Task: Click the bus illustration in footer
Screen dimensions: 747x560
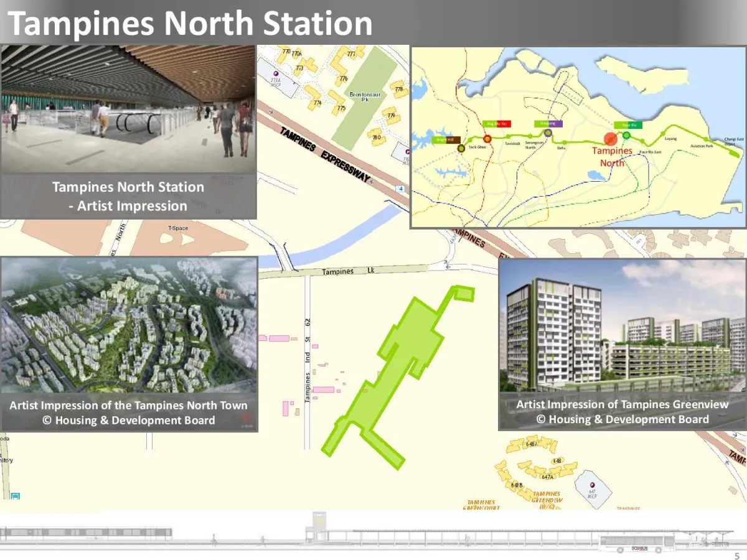Action: point(637,544)
